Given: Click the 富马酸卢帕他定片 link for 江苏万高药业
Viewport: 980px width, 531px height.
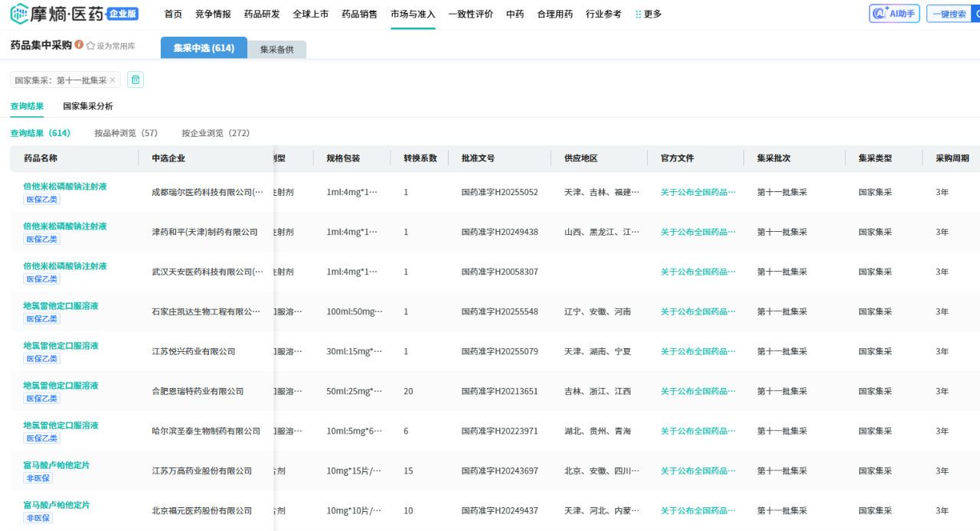Looking at the screenshot, I should click(56, 465).
